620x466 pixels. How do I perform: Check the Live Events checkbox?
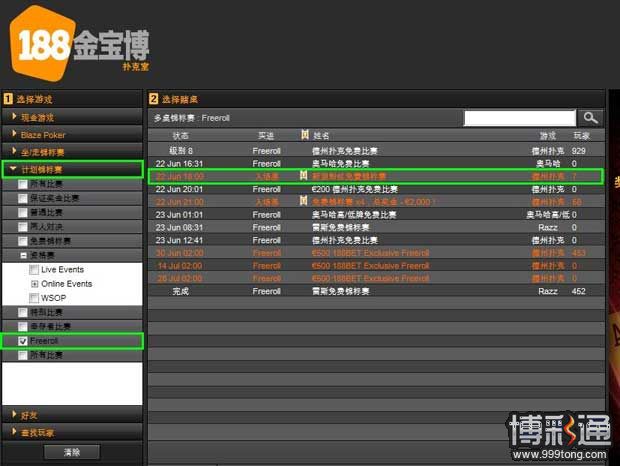(x=34, y=270)
